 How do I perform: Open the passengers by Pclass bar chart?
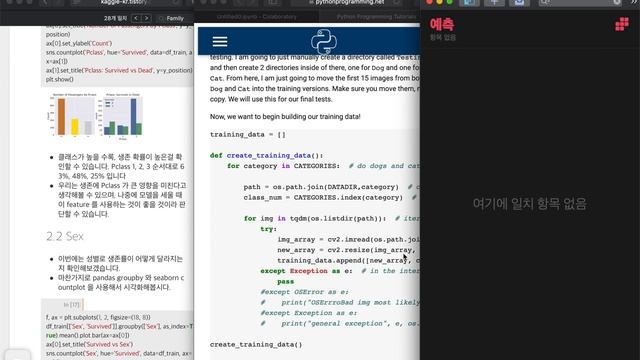coord(73,116)
